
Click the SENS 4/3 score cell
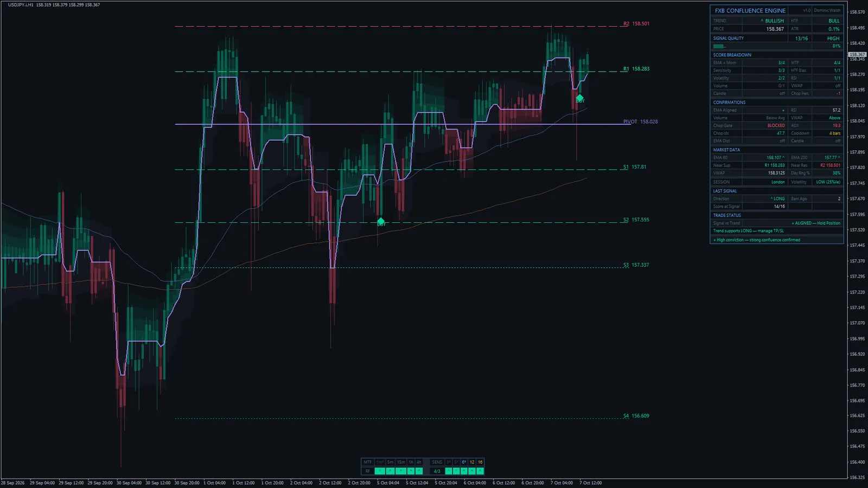tap(437, 471)
